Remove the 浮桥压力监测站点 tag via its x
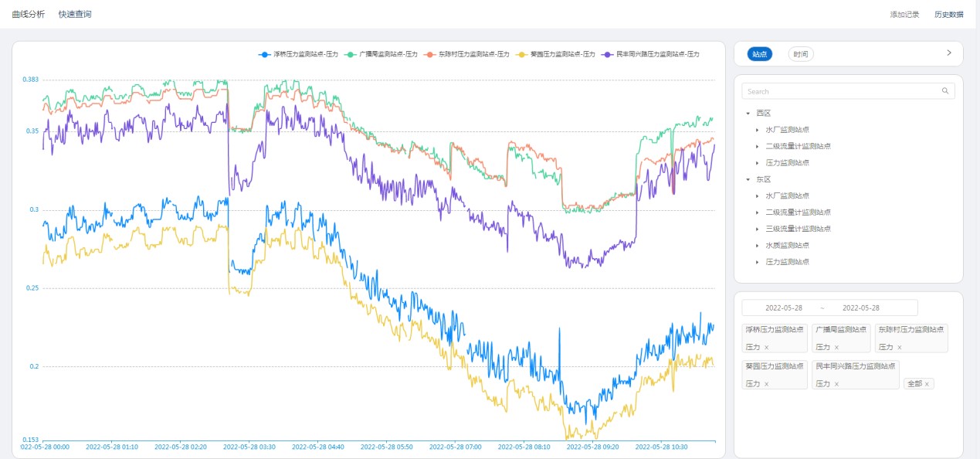Image resolution: width=980 pixels, height=459 pixels. coord(766,348)
